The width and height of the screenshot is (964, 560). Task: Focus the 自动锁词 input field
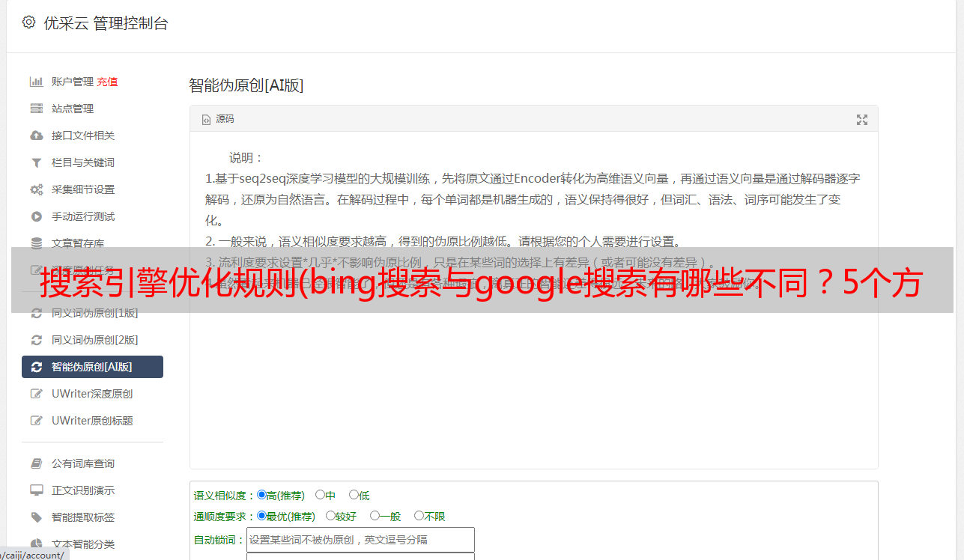point(360,540)
